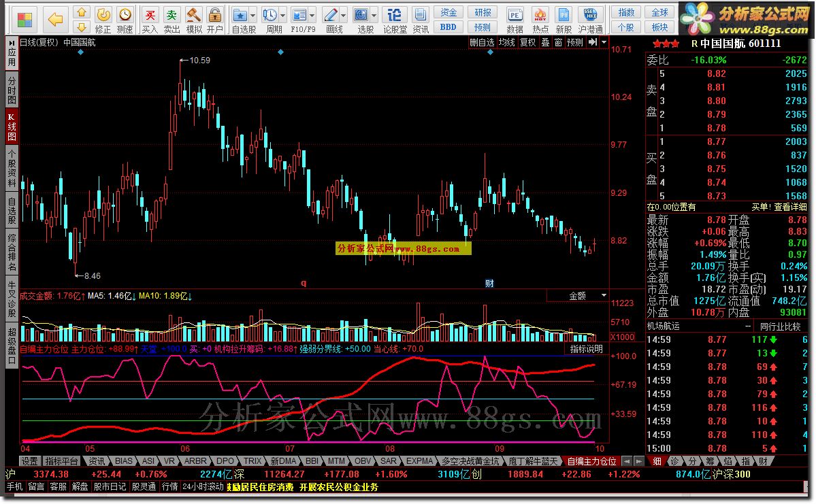Click the 资金 funds button
Screen dimensions: 816x504
tap(448, 12)
